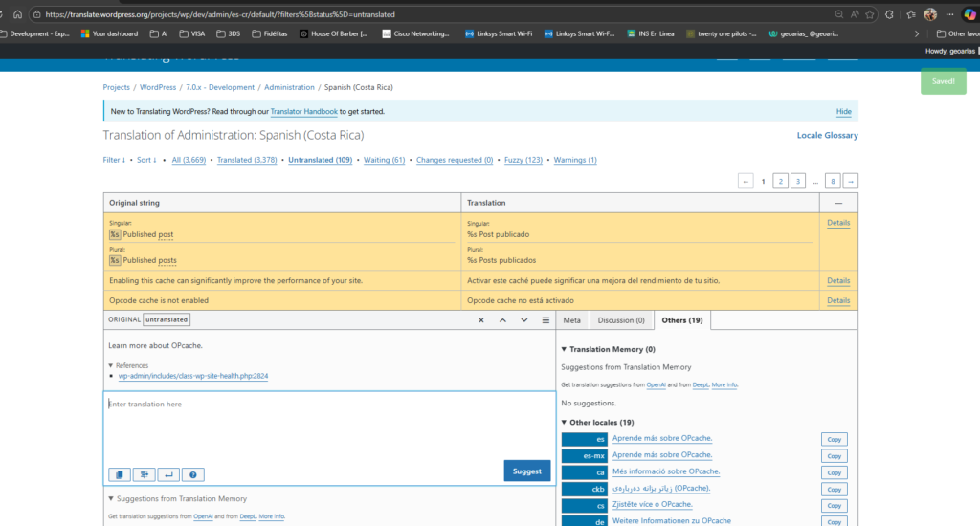Copy the es-mx locale translation

pyautogui.click(x=834, y=456)
